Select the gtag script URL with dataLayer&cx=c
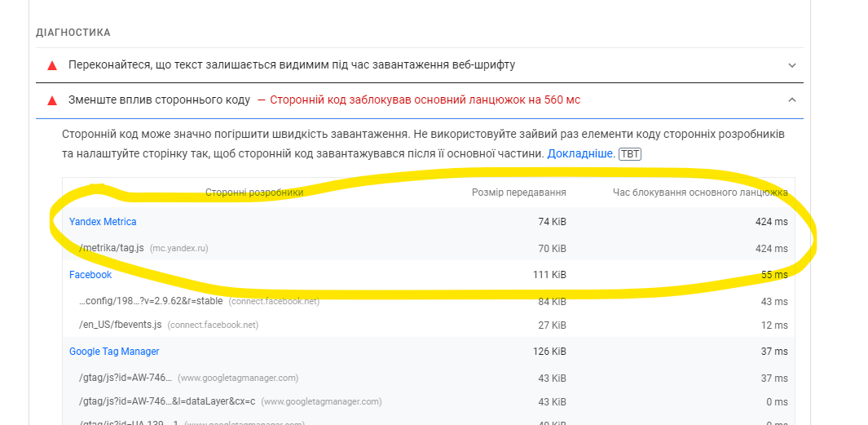This screenshot has height=425, width=868. coord(167,401)
